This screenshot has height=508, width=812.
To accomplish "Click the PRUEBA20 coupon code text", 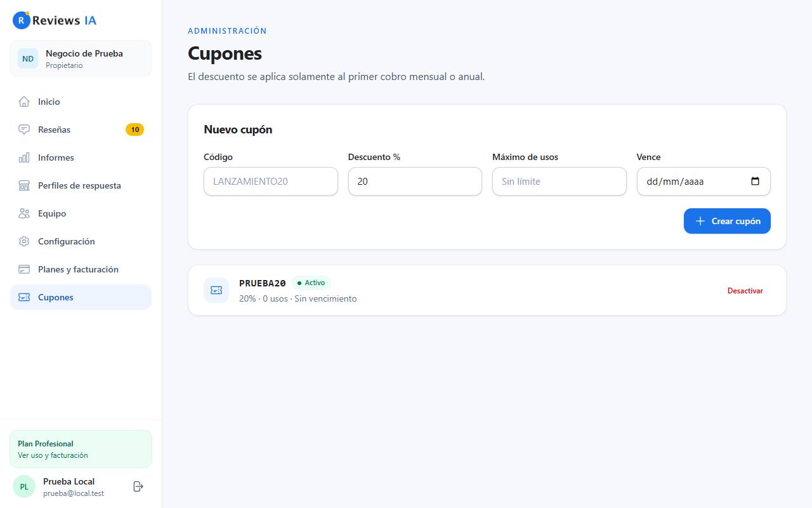I will 263,283.
